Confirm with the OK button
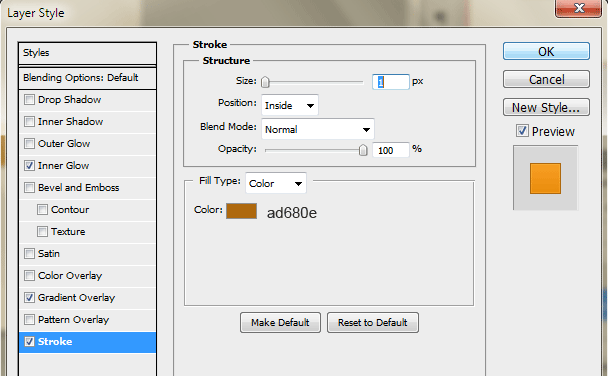Viewport: 608px width, 376px height. tap(546, 51)
